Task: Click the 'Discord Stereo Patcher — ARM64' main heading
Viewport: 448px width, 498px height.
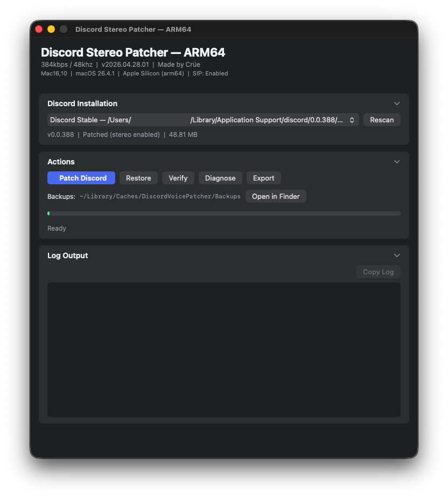Action: [133, 52]
